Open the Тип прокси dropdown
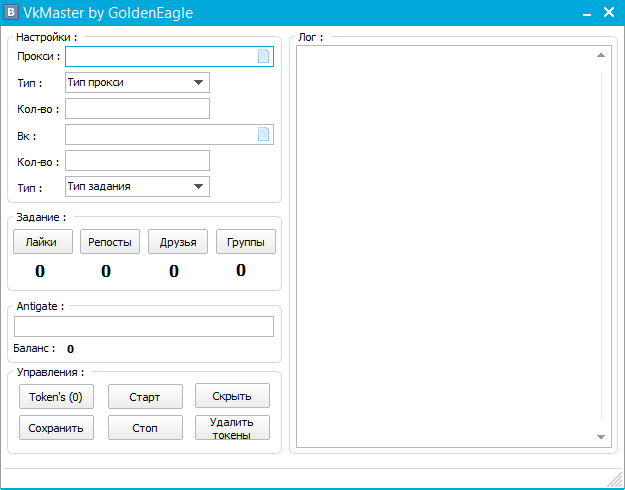Viewport: 625px width, 490px height. coord(137,83)
